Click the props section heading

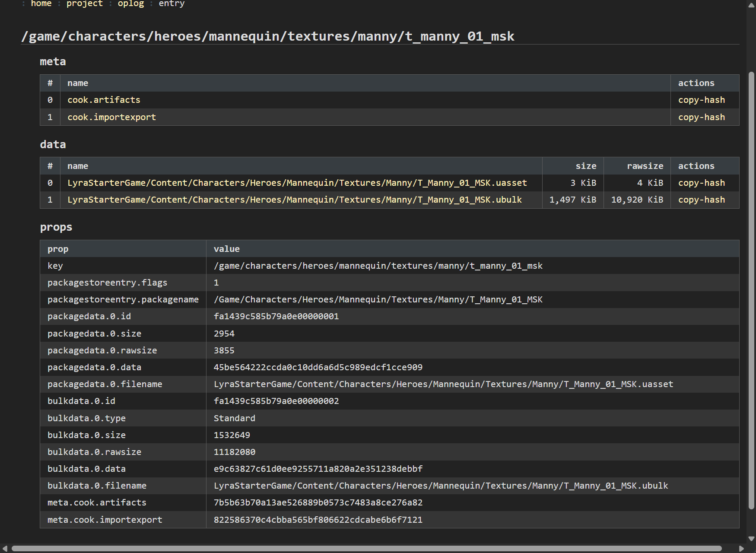(56, 227)
